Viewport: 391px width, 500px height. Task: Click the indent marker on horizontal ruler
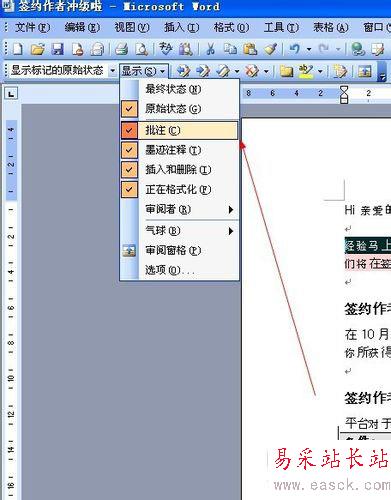point(344,94)
